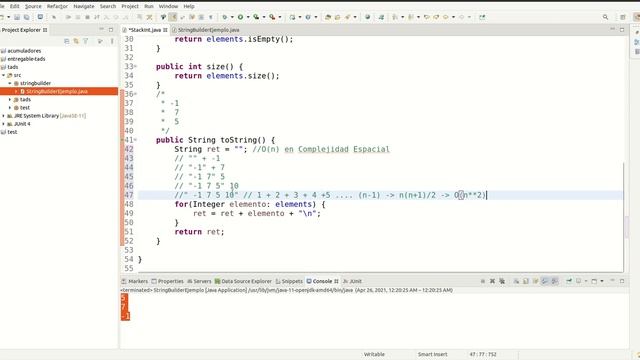Expand the JRE System Library node
Viewport: 640px width, 360px height.
4,116
